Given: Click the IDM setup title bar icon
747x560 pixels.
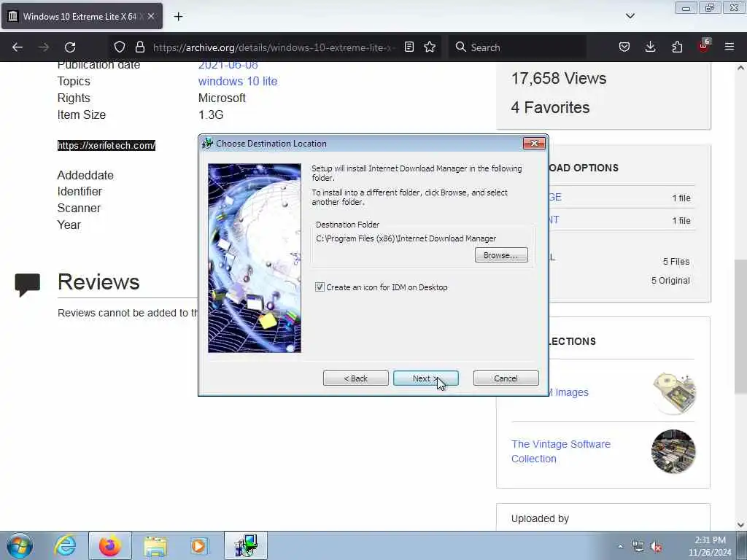Looking at the screenshot, I should [207, 144].
